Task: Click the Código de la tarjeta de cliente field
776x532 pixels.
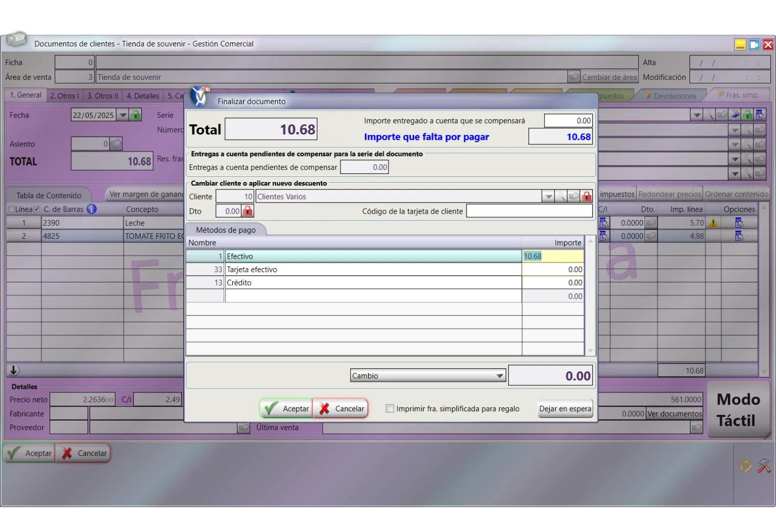Action: [x=529, y=211]
